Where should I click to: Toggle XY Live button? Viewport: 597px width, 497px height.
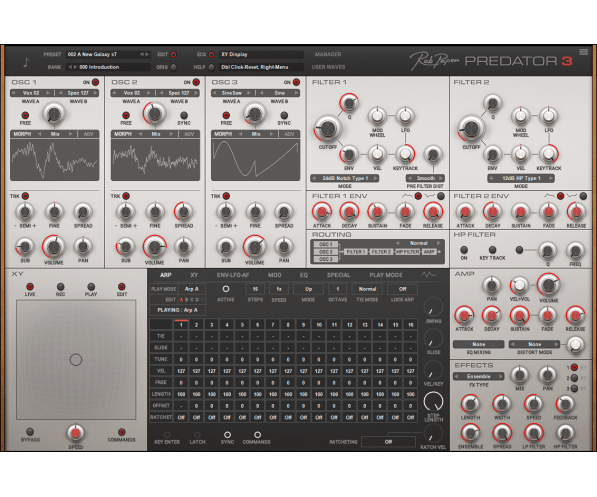click(30, 286)
